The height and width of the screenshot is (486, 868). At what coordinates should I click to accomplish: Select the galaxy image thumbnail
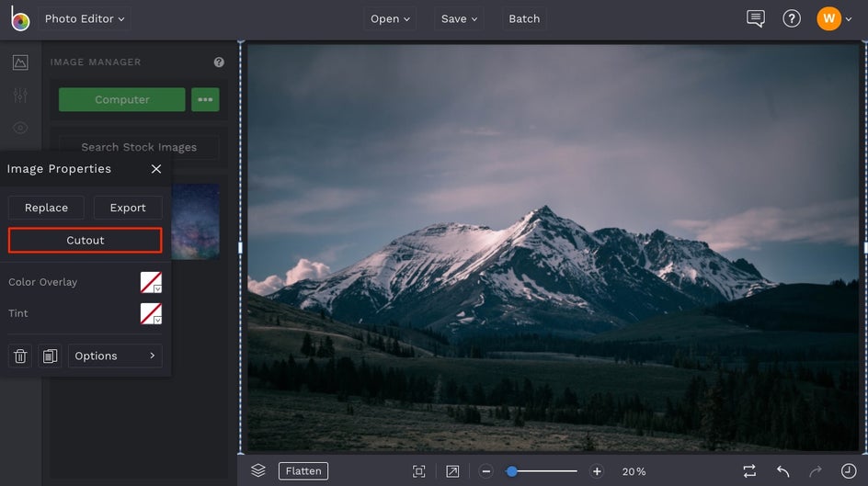point(196,221)
